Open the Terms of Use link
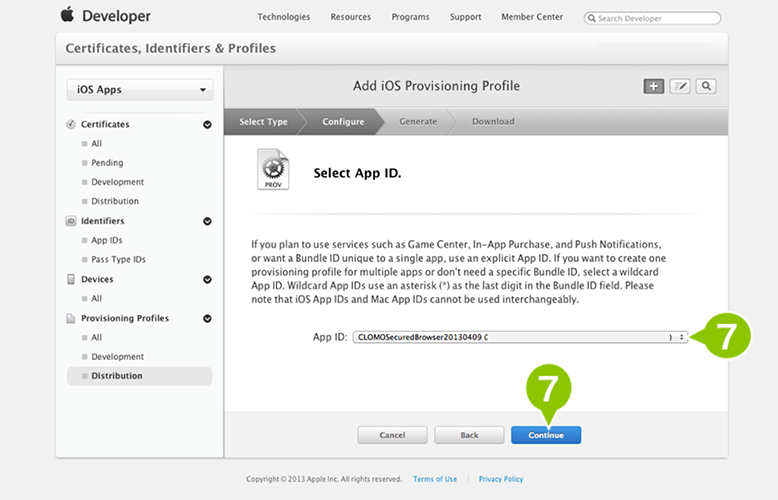The height and width of the screenshot is (500, 778). [435, 479]
